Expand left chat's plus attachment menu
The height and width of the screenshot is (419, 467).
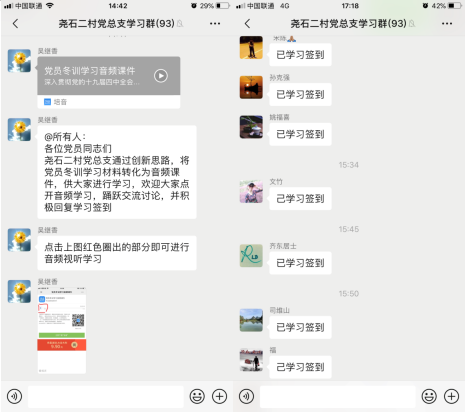pos(219,396)
